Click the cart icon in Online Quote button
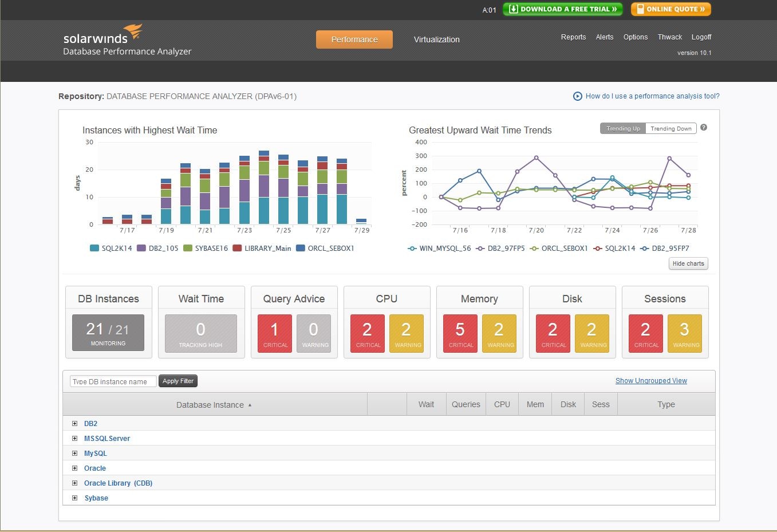The image size is (777, 532). [640, 9]
